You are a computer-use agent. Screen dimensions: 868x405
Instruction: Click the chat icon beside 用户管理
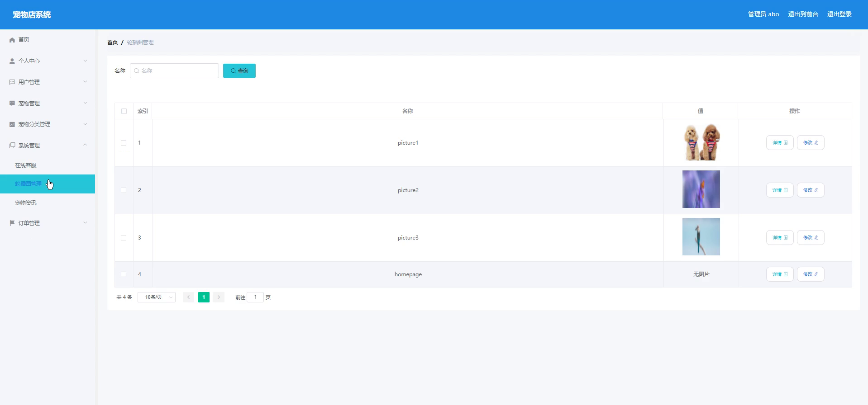tap(12, 82)
